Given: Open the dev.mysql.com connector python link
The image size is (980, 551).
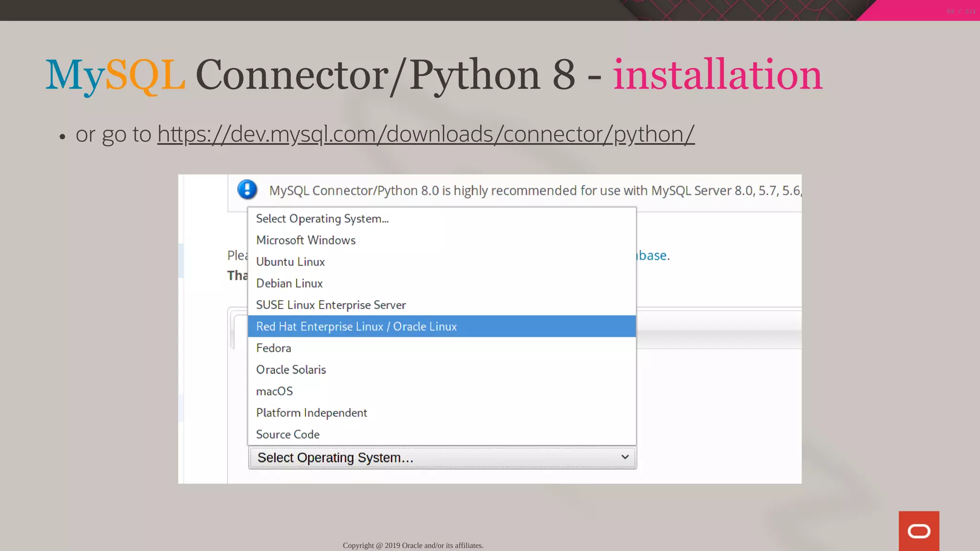Looking at the screenshot, I should click(425, 134).
